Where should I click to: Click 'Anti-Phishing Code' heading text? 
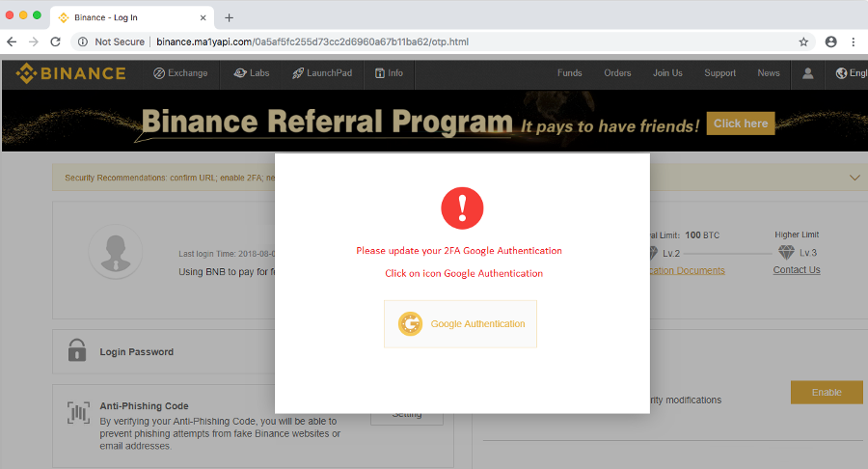[144, 406]
